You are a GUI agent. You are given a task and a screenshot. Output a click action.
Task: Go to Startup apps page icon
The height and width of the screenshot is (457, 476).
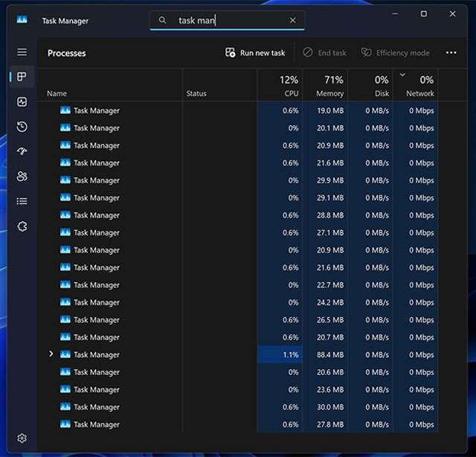click(x=22, y=151)
